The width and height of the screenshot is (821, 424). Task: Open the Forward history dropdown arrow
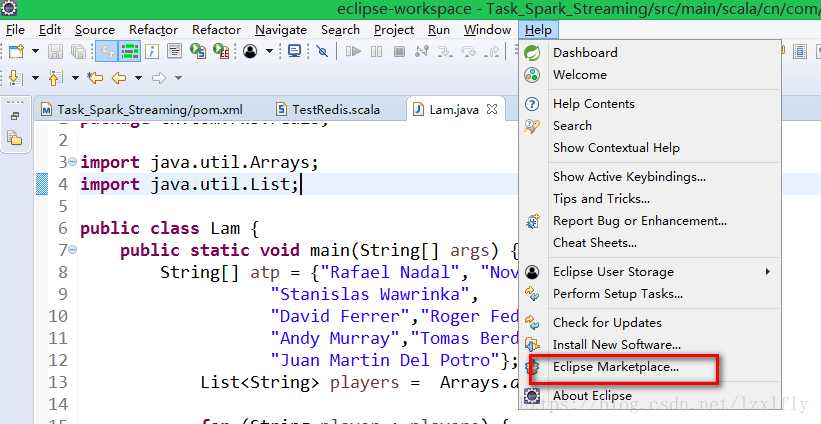(178, 78)
